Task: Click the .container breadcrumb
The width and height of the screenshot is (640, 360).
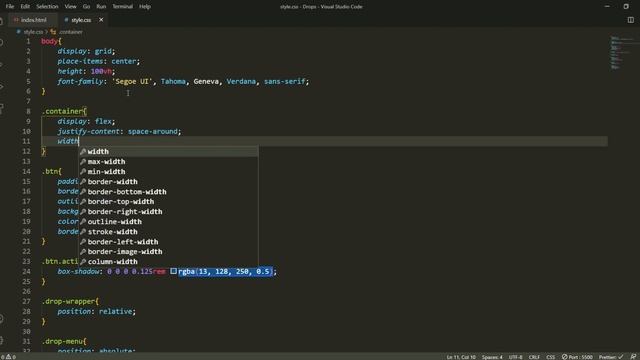Action: pos(71,32)
